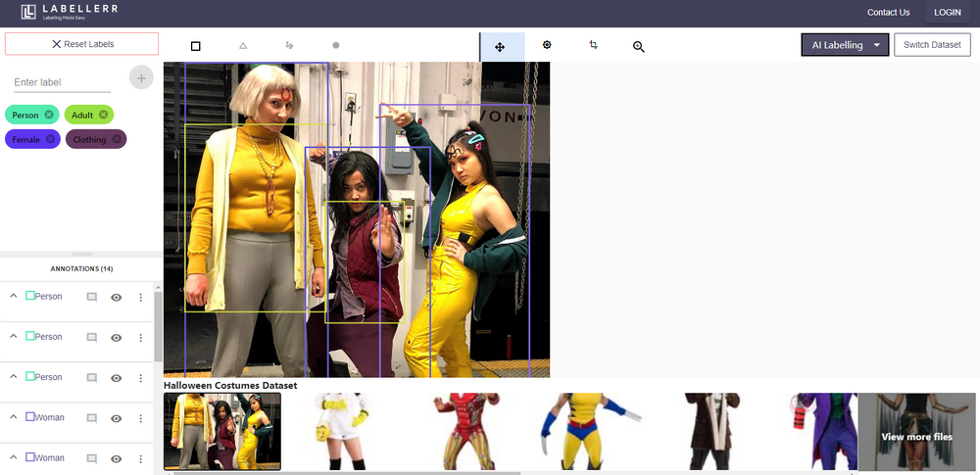Toggle visibility of the third Person annotation
This screenshot has width=980, height=475.
tap(116, 378)
